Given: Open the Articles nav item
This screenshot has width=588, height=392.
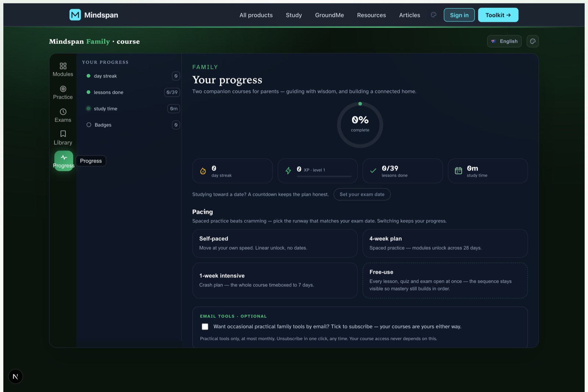Looking at the screenshot, I should pos(409,15).
